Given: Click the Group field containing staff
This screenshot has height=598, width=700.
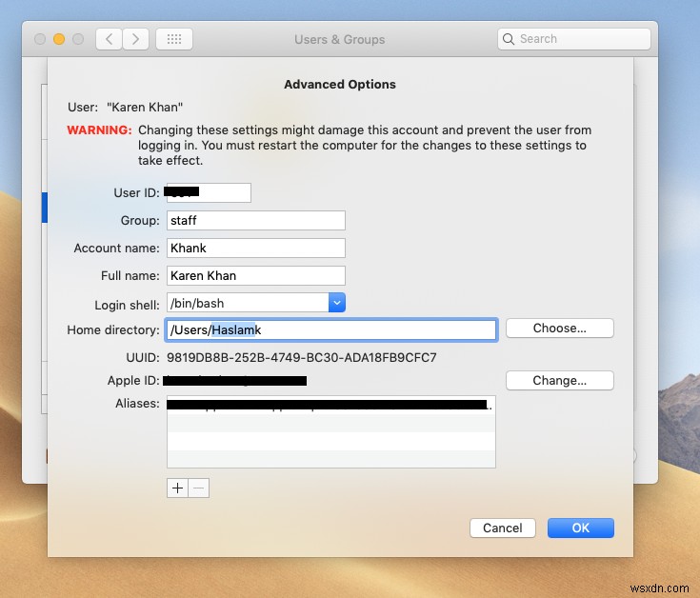Looking at the screenshot, I should pos(256,221).
